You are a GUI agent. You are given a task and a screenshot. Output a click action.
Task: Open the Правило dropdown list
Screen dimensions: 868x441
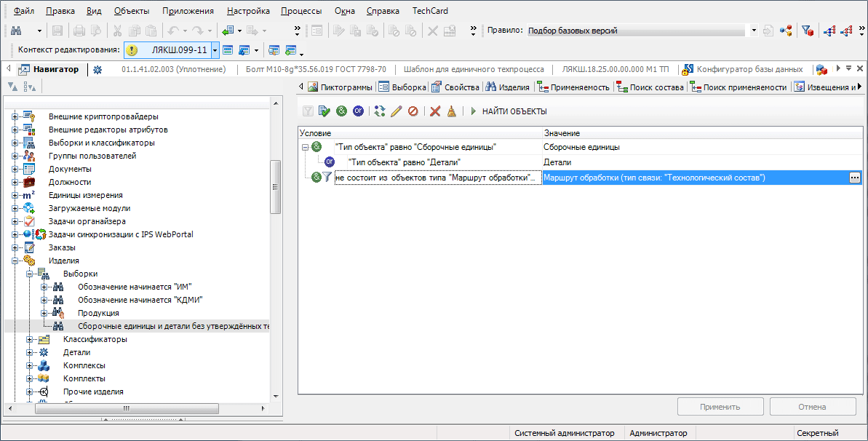tap(754, 31)
